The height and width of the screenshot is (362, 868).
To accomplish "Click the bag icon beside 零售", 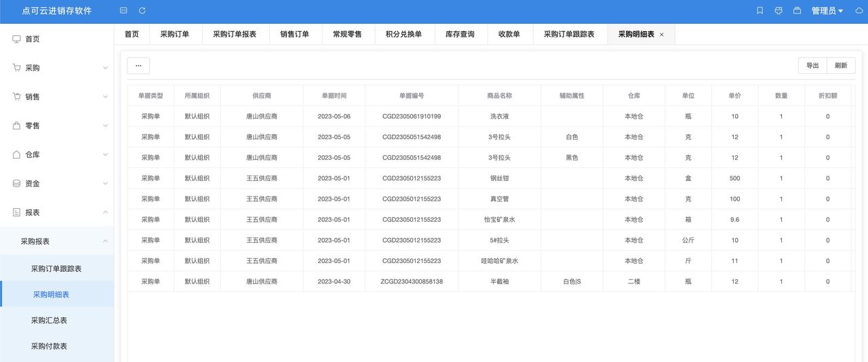I will point(16,125).
